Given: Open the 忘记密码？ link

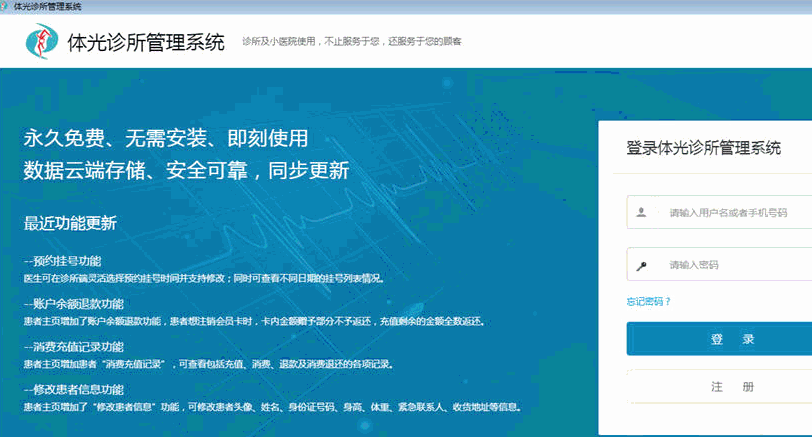Looking at the screenshot, I should tap(648, 301).
